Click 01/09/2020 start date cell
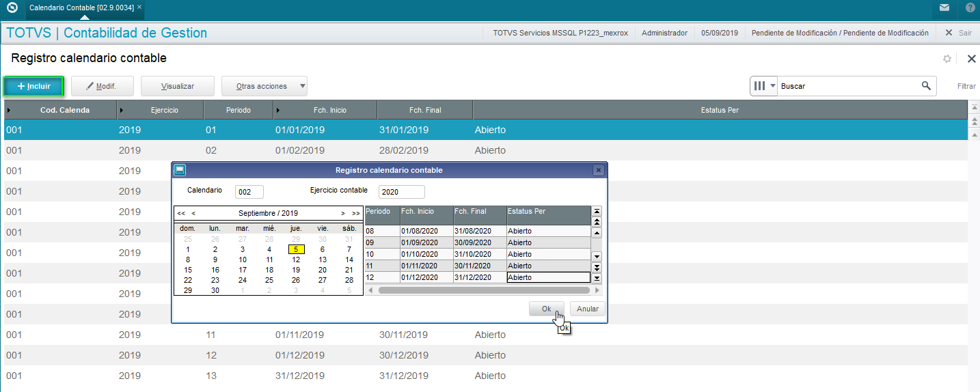Viewport: 980px width, 392px height. point(426,242)
